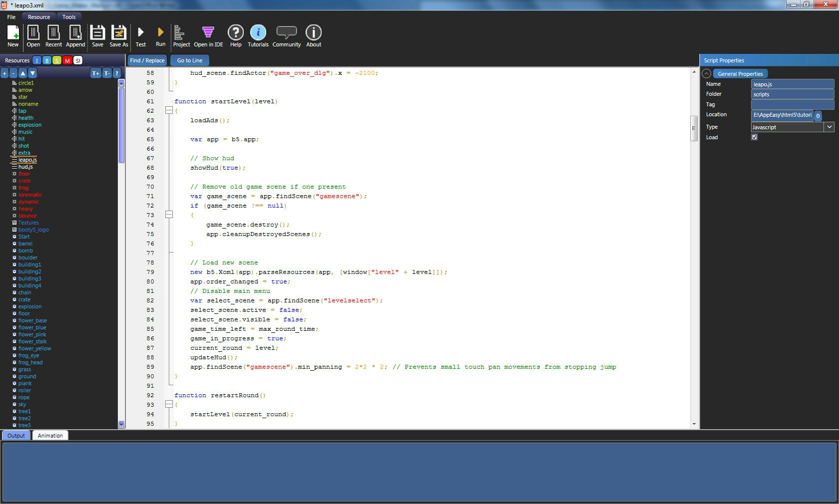The width and height of the screenshot is (839, 504).
Task: Increase text size with the T+ button
Action: pyautogui.click(x=95, y=73)
